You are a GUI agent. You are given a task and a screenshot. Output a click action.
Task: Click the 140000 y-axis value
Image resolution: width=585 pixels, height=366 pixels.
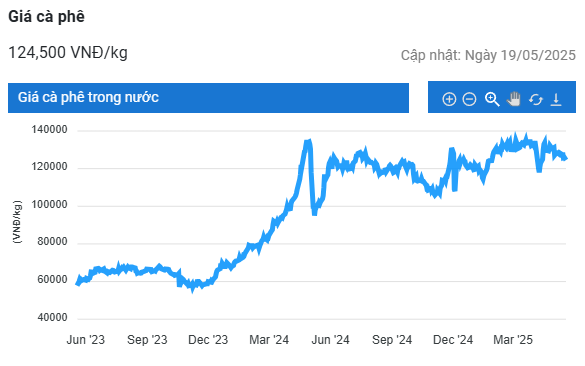click(49, 129)
